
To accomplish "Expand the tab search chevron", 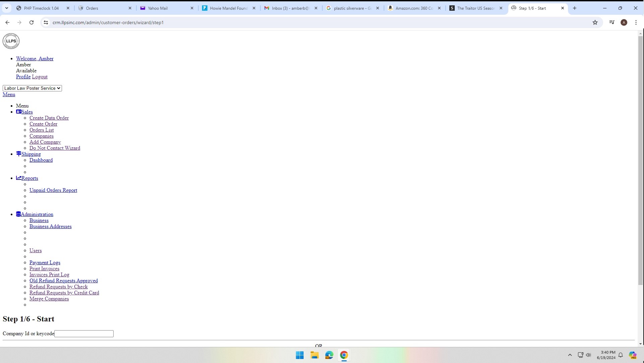I will [x=7, y=8].
